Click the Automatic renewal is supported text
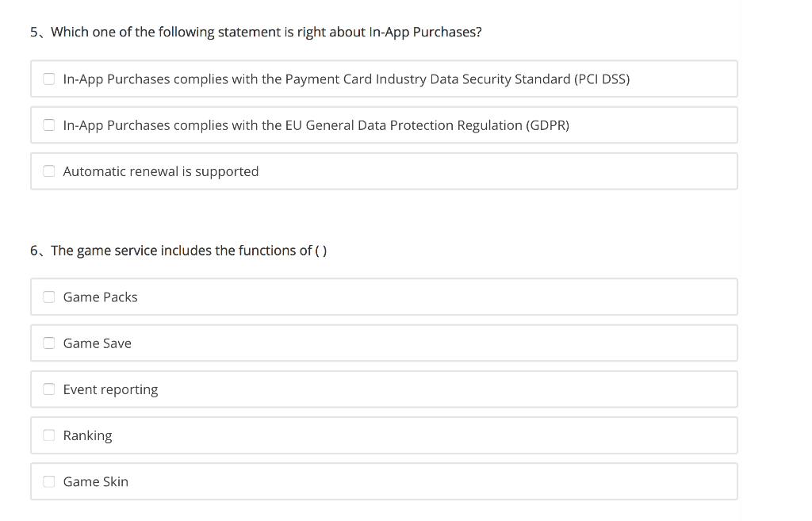This screenshot has height=521, width=812. pos(160,171)
